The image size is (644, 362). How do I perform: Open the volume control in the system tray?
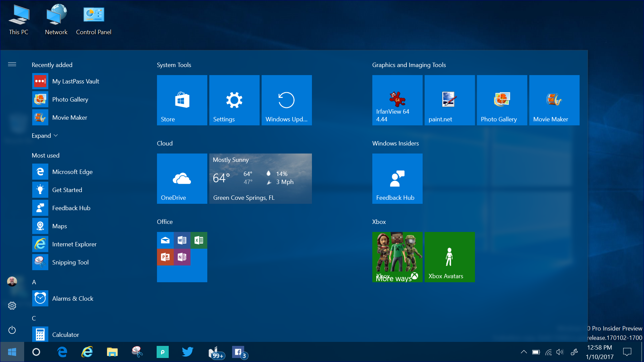pos(559,352)
